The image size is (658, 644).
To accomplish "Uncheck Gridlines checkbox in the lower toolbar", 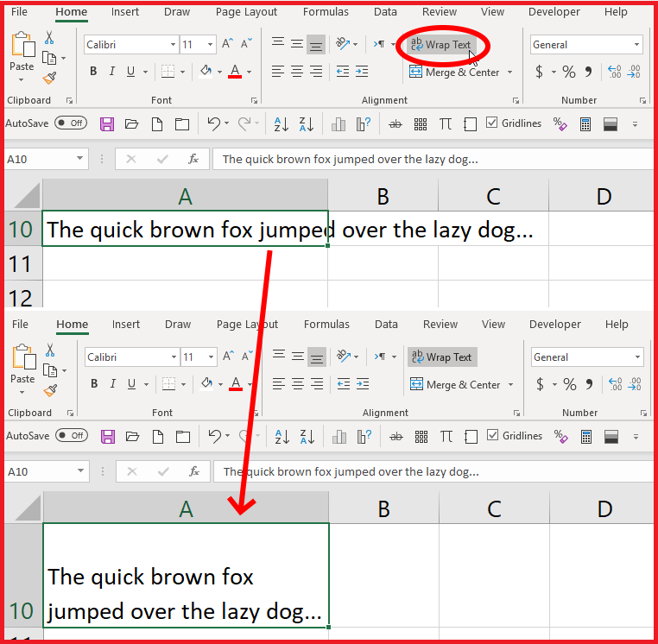I will (492, 435).
